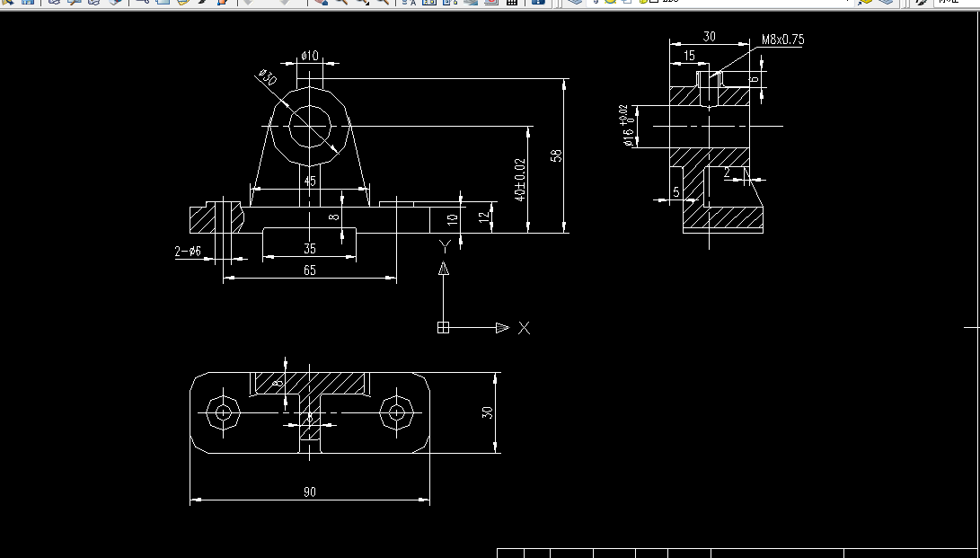Select the 10 vertical dimension text

pos(453,219)
